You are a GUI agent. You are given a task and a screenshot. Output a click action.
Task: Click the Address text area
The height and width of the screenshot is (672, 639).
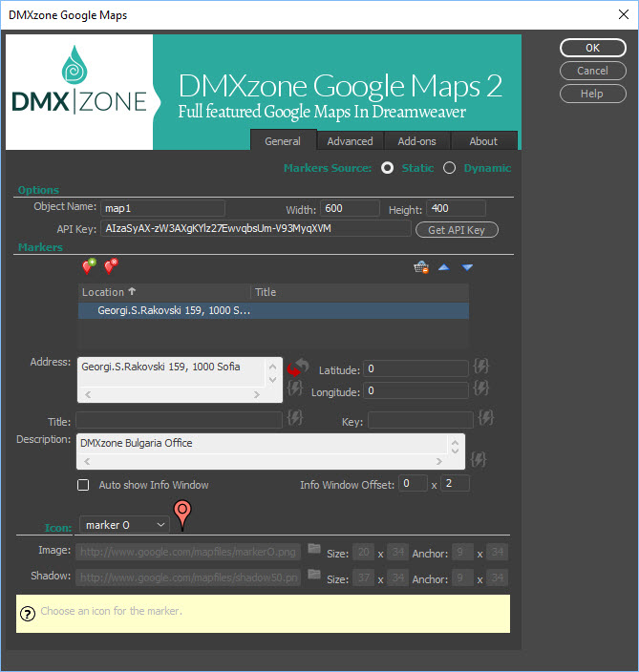tap(172, 372)
